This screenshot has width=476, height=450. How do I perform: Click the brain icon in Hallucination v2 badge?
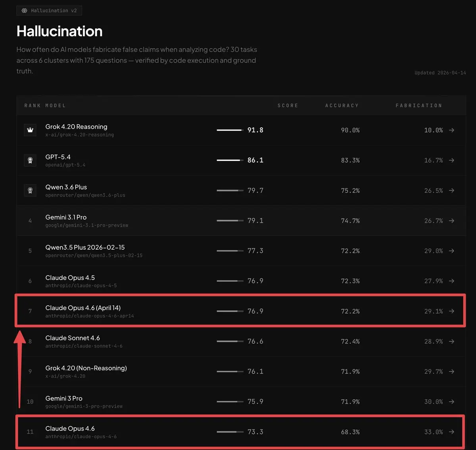point(25,10)
